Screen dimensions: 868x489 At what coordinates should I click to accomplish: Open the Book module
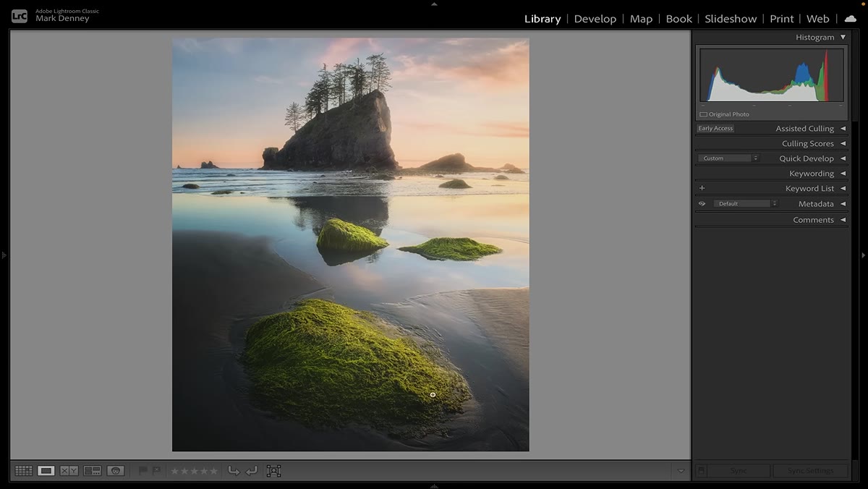679,19
